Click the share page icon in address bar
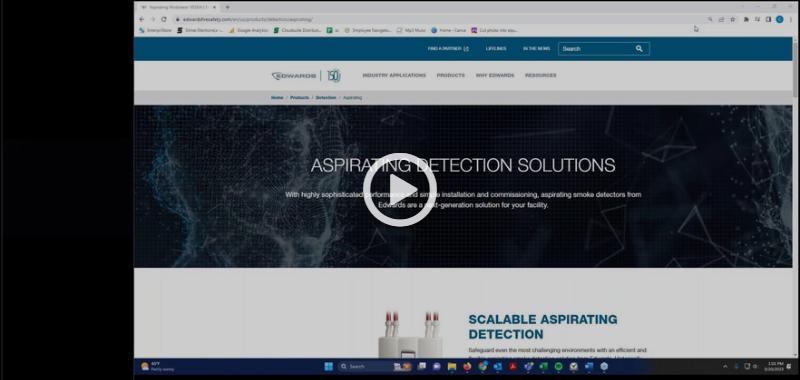The width and height of the screenshot is (800, 380). (x=721, y=19)
